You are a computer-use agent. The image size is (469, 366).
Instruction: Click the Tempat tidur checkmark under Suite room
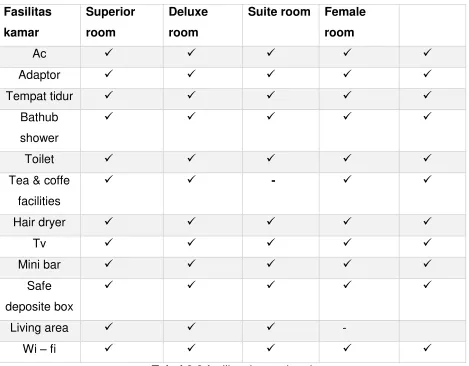point(271,95)
